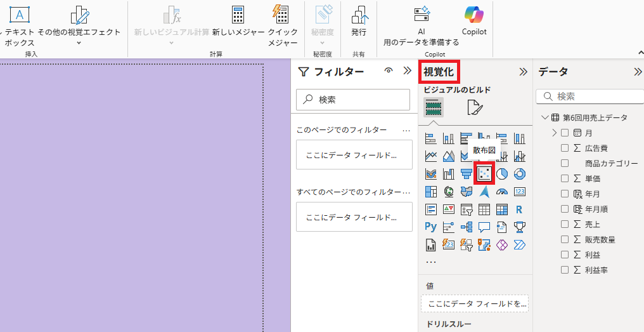Check the 商品カテゴリー field checkbox
This screenshot has height=332, width=644.
pos(565,163)
